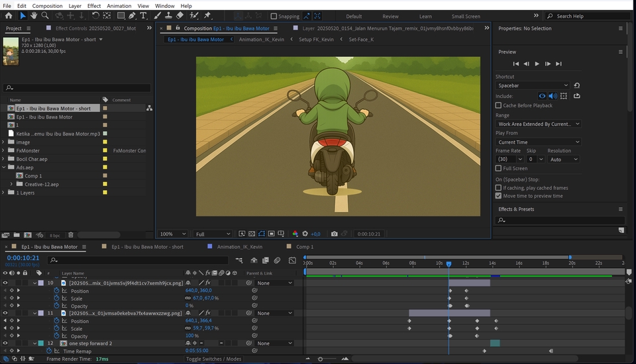636x364 pixels.
Task: Click Toggle Switches / Modes button
Action: click(213, 359)
